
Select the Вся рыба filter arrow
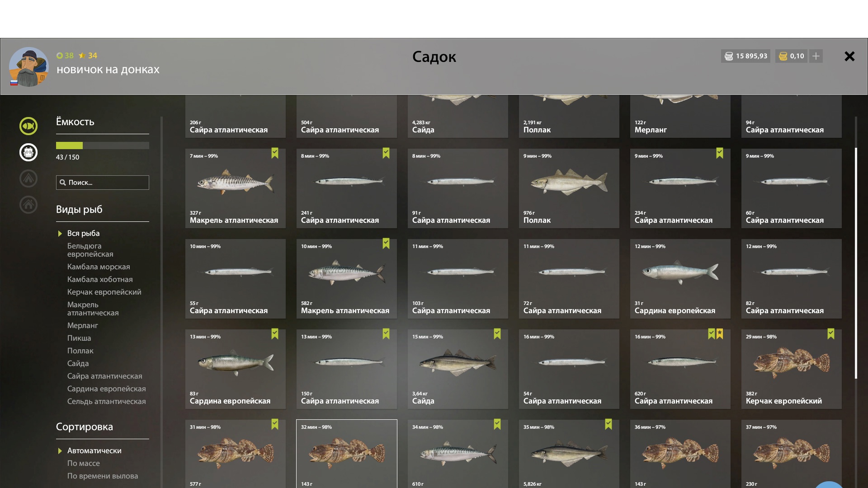(x=60, y=234)
